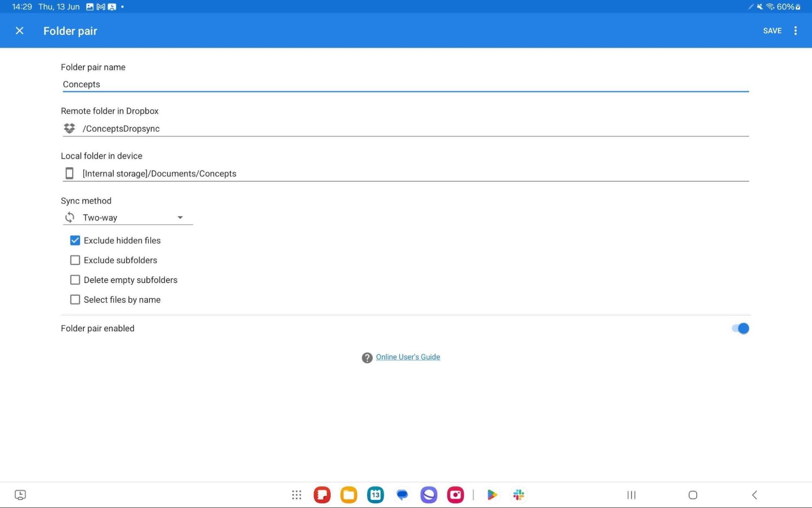The height and width of the screenshot is (508, 812).
Task: Tap the Gmail notification icon in status bar
Action: coord(101,7)
